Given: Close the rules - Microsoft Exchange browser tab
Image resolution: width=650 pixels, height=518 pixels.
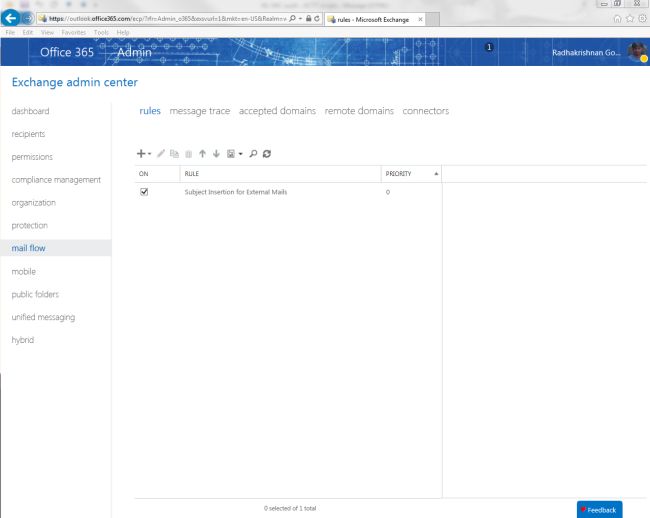Looking at the screenshot, I should (x=420, y=19).
